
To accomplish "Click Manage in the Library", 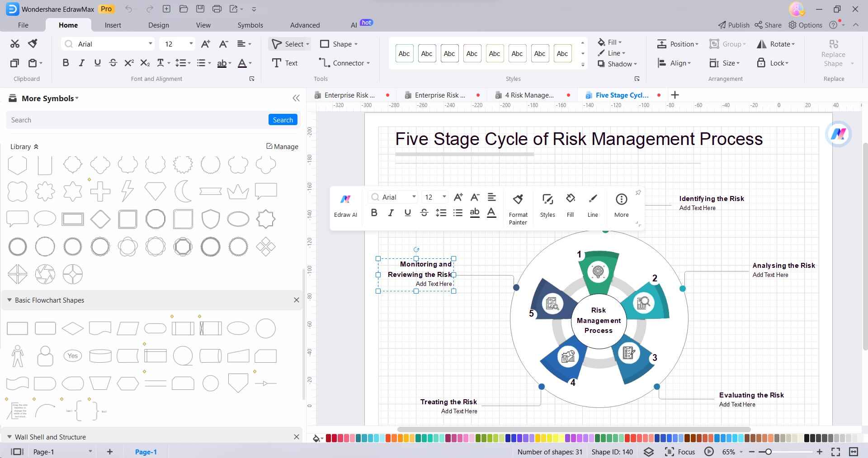I will click(x=282, y=146).
